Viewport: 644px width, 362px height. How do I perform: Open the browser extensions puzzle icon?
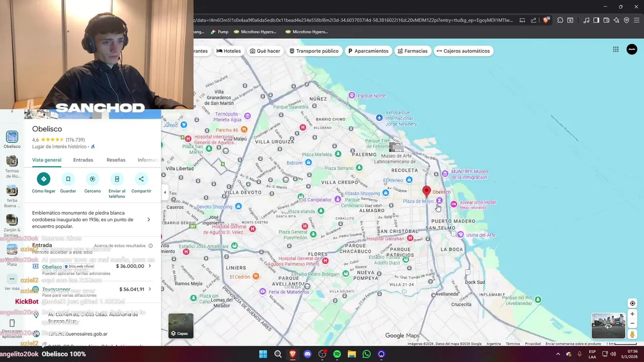[560, 20]
